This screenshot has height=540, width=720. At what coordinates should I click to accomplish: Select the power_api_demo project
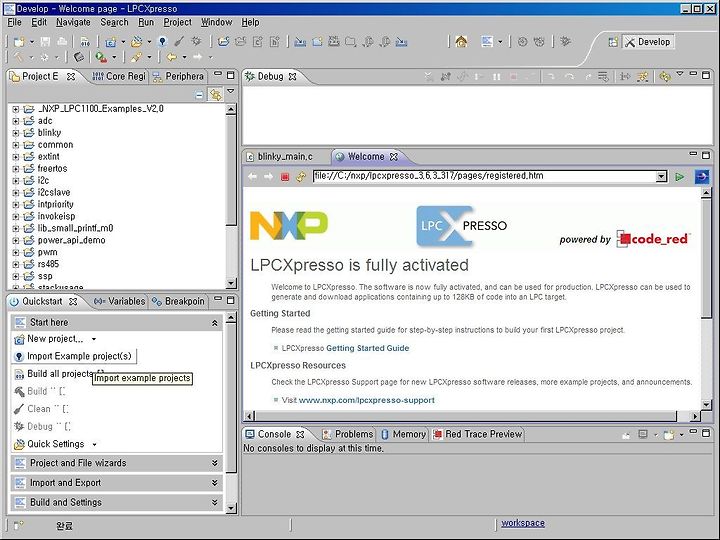71,240
